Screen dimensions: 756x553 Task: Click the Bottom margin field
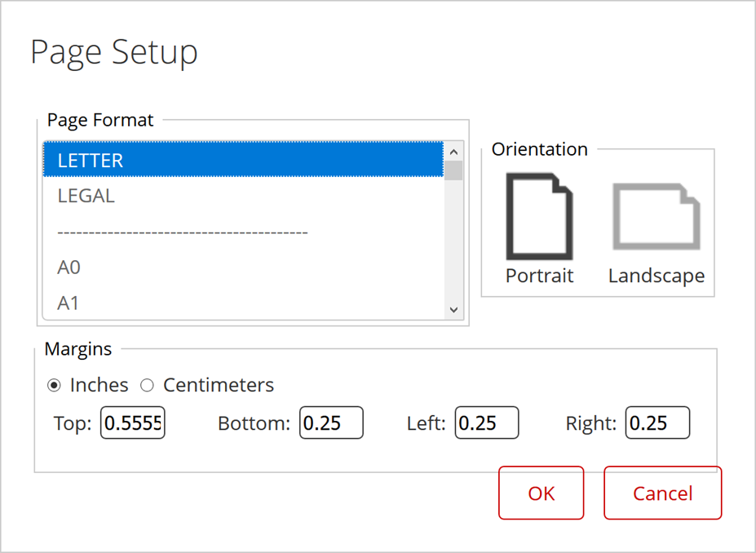click(331, 423)
